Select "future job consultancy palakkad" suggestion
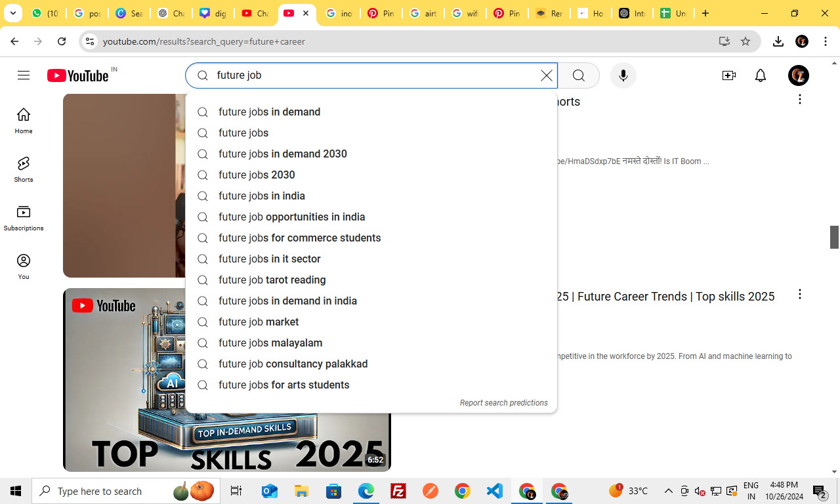Screen dimensions: 840x504 click(371, 364)
